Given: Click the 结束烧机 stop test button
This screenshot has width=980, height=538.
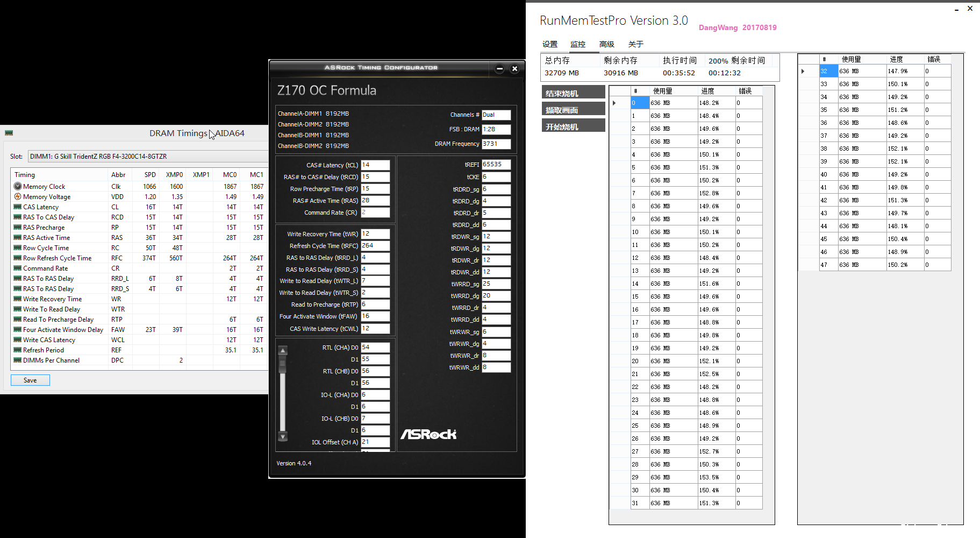Looking at the screenshot, I should [x=574, y=93].
